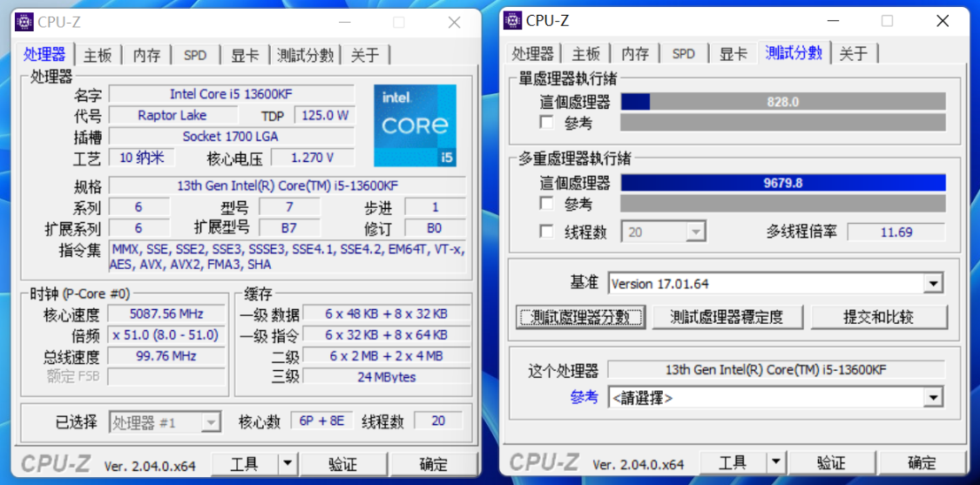Click 工具 button in left window
This screenshot has width=980, height=485.
pos(245,464)
